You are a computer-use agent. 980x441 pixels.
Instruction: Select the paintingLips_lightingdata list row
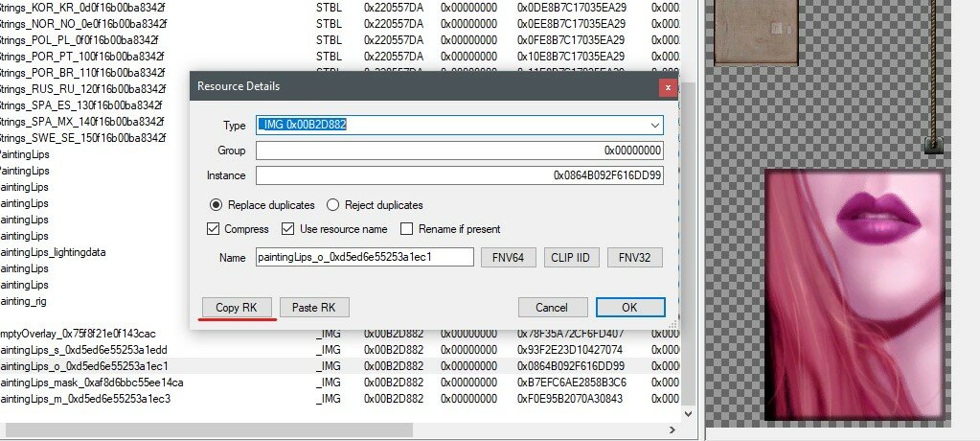94,252
